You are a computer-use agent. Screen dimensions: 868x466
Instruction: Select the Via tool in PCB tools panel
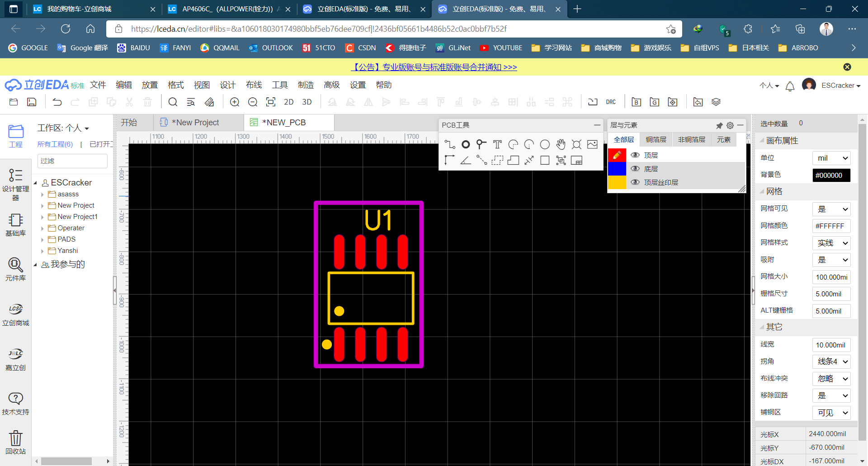pos(466,144)
